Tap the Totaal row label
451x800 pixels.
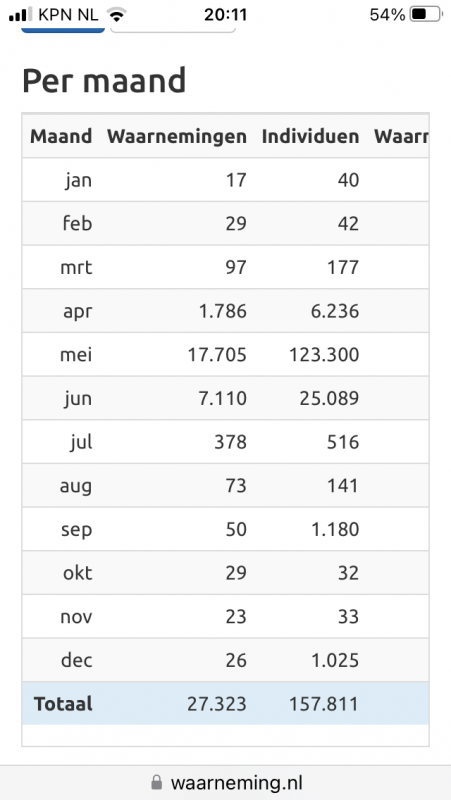[x=63, y=704]
